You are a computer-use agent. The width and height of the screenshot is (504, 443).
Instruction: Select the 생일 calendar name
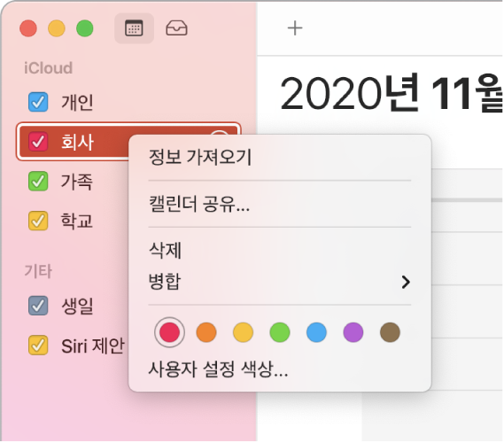pyautogui.click(x=77, y=306)
